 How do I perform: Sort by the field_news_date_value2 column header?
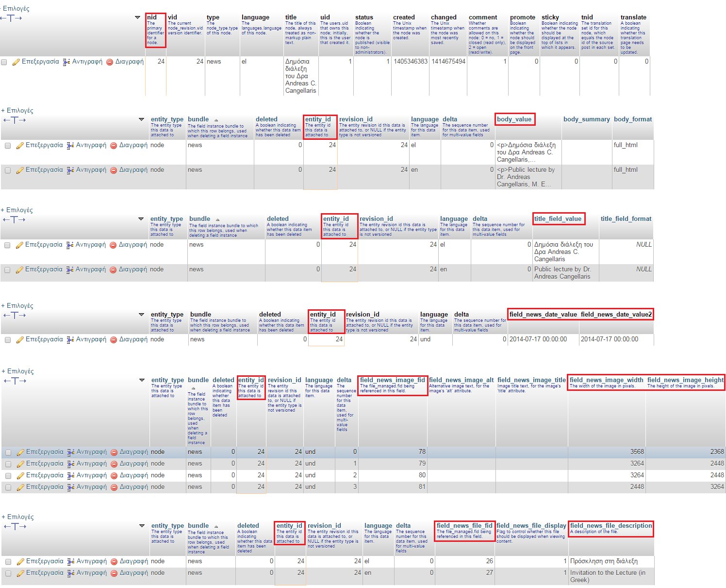(x=616, y=314)
